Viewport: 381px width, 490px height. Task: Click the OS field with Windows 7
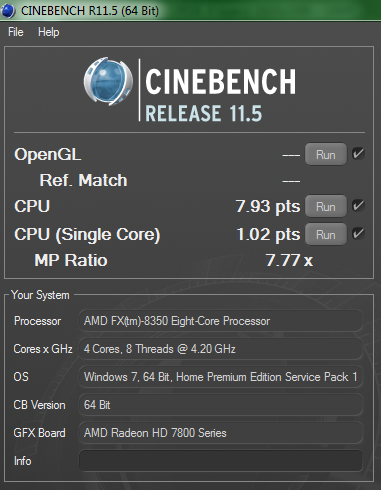pos(221,377)
